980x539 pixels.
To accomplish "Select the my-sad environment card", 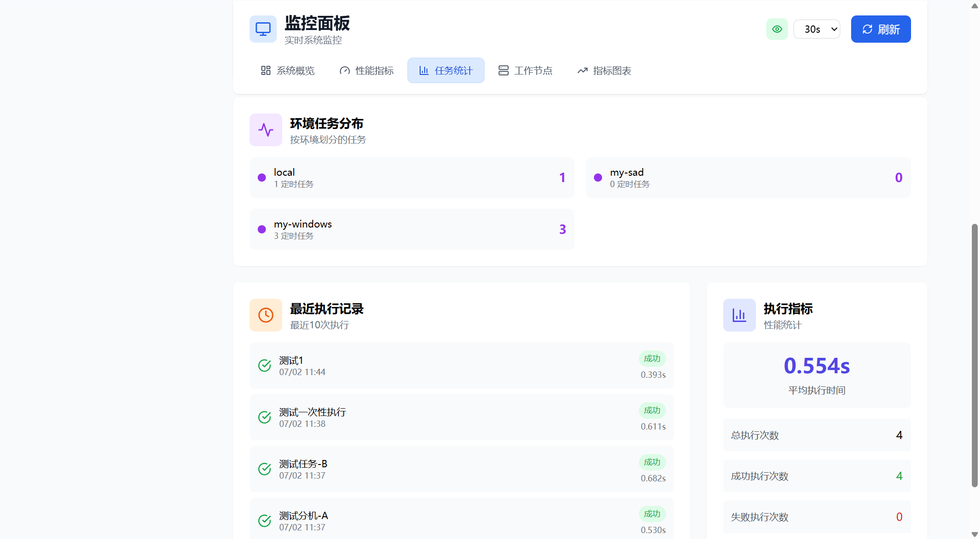I will (748, 178).
